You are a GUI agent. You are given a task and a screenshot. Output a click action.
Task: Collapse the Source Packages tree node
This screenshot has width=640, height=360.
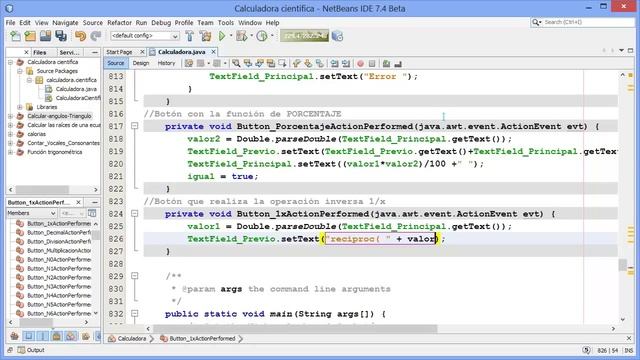coord(20,71)
